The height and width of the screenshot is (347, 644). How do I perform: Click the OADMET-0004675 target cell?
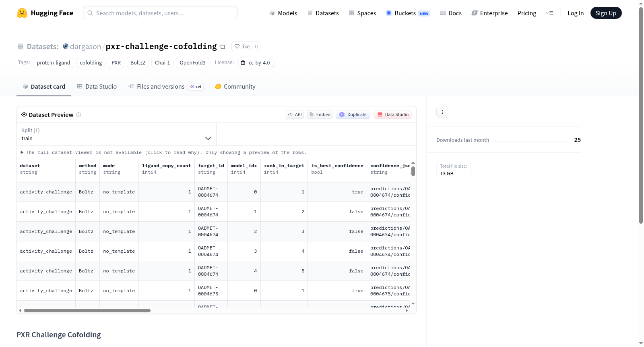click(211, 291)
